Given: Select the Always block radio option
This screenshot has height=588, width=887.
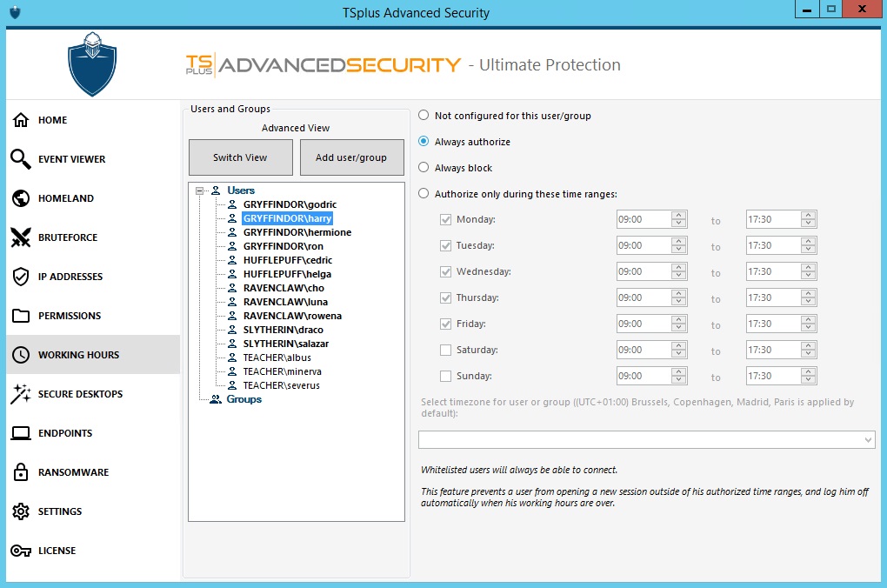Looking at the screenshot, I should tap(424, 168).
